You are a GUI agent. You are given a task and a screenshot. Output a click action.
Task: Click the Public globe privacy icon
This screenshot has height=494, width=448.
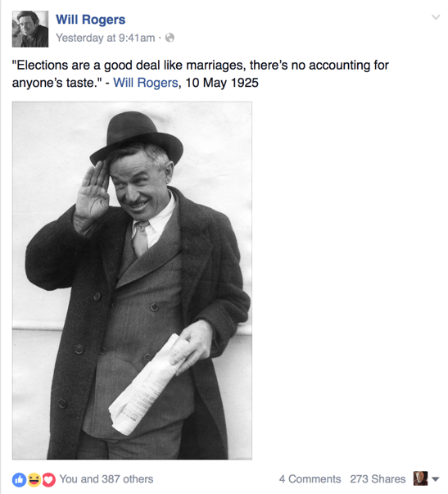coord(170,38)
